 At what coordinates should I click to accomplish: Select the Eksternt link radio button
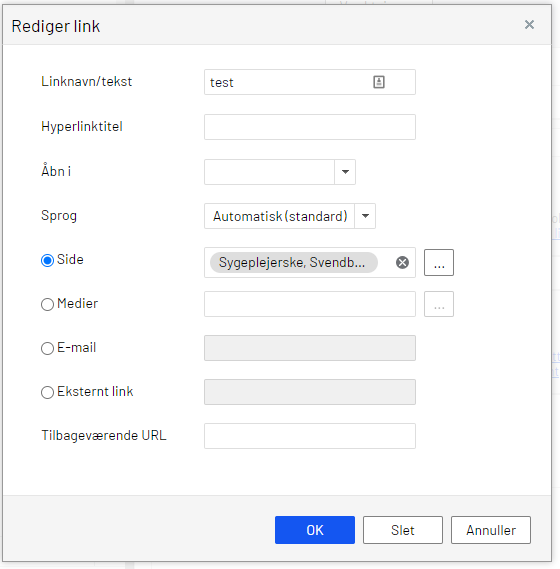coord(48,392)
